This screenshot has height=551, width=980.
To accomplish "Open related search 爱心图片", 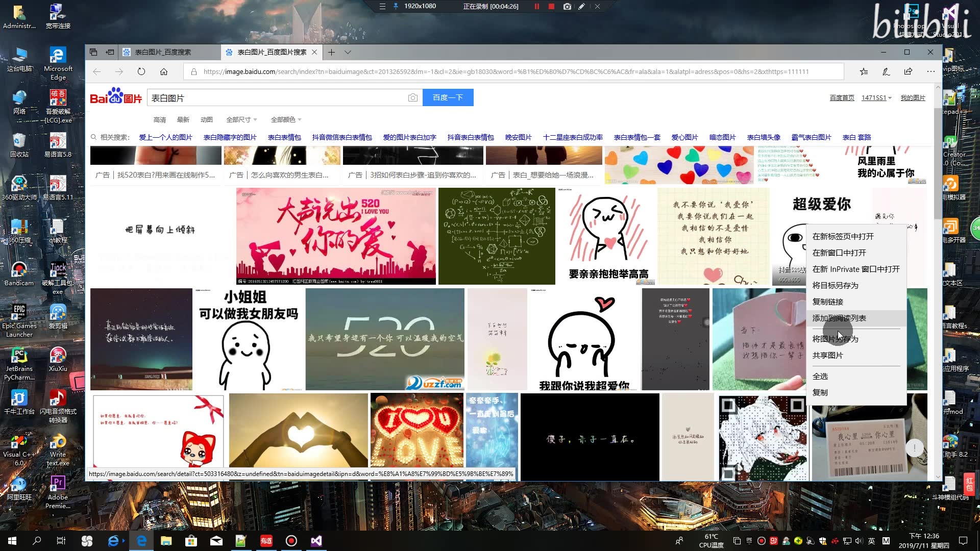I will [x=684, y=137].
